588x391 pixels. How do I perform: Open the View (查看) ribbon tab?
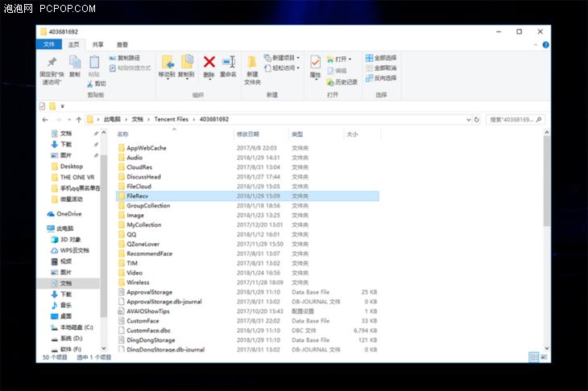tap(122, 45)
